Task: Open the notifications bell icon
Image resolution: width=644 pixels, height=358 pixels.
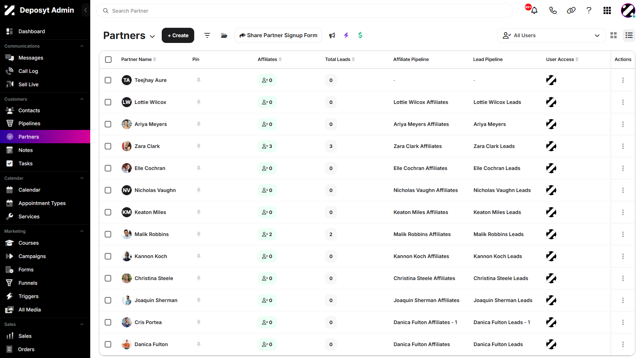Action: [534, 10]
